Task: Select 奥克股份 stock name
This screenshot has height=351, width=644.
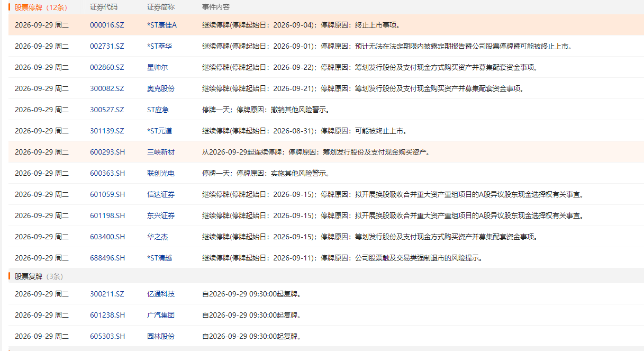Action: coord(161,88)
